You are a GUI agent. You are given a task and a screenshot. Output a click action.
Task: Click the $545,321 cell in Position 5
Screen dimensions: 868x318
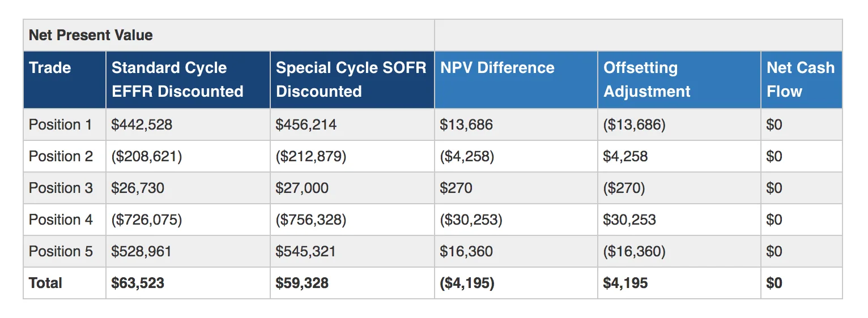click(x=305, y=251)
